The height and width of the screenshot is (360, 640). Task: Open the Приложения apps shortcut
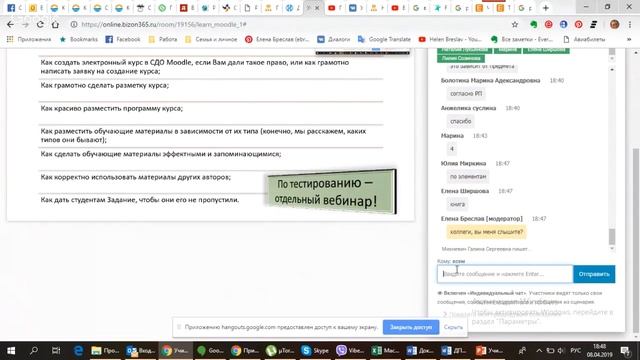pyautogui.click(x=29, y=39)
